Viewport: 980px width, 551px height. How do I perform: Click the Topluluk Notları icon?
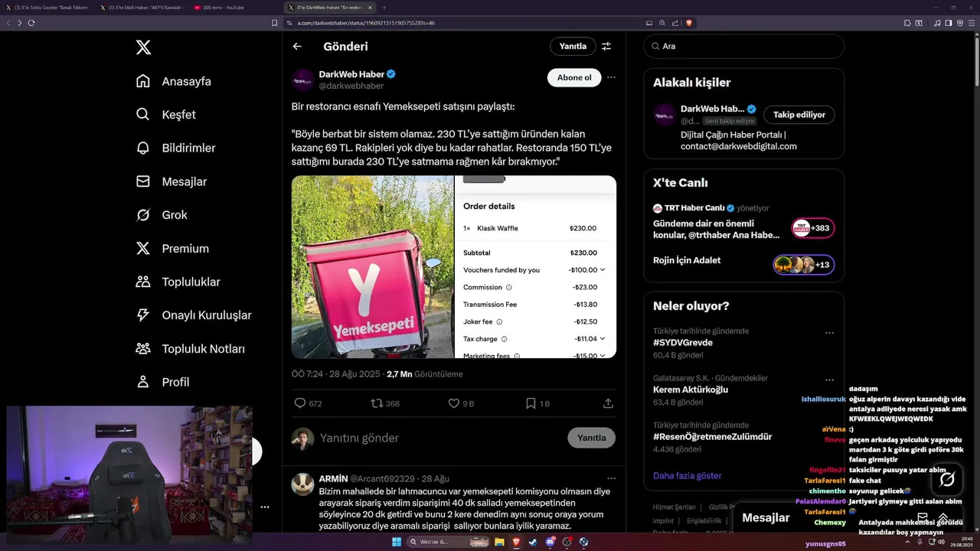tap(143, 348)
